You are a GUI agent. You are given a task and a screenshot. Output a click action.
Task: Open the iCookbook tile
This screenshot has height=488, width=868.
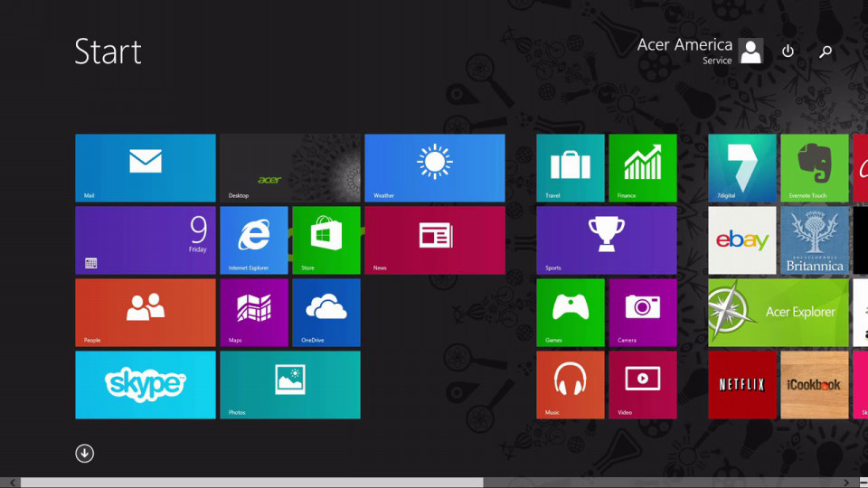[x=815, y=385]
